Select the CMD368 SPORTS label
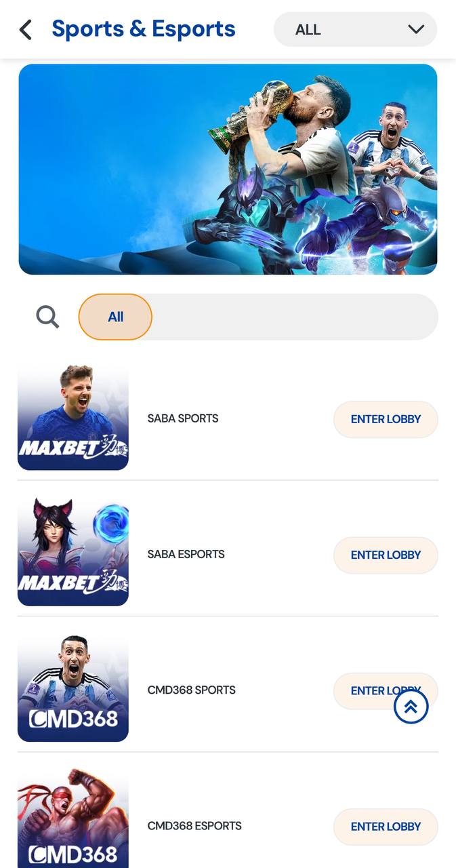This screenshot has width=456, height=868. (192, 690)
